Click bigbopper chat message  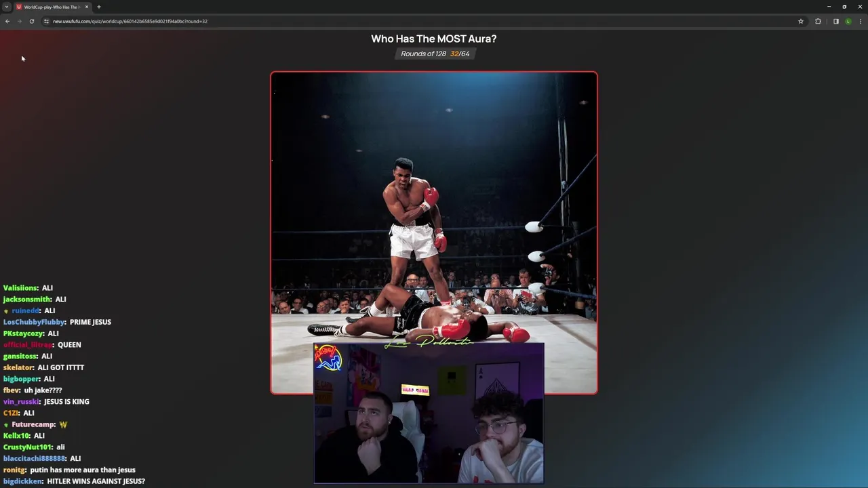pos(29,379)
